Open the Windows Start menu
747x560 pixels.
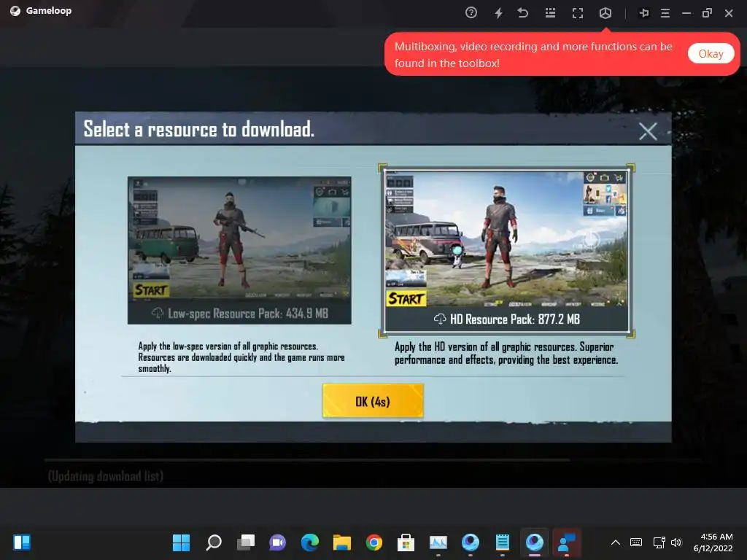coord(181,542)
